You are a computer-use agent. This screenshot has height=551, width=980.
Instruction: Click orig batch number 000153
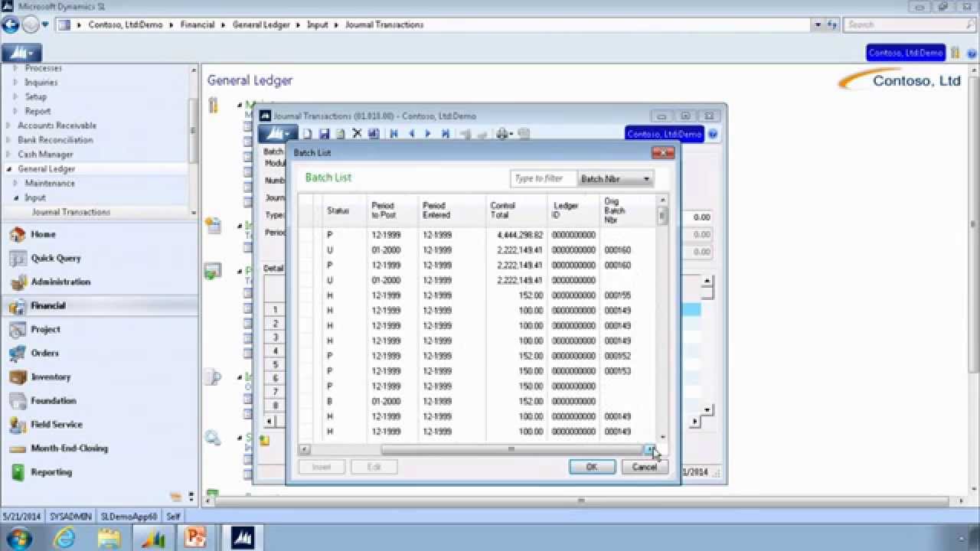[x=617, y=371]
